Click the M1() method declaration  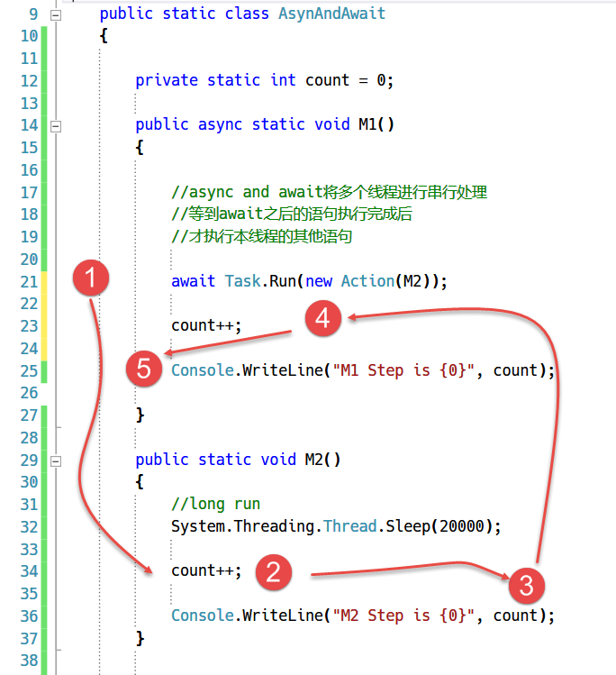265,125
